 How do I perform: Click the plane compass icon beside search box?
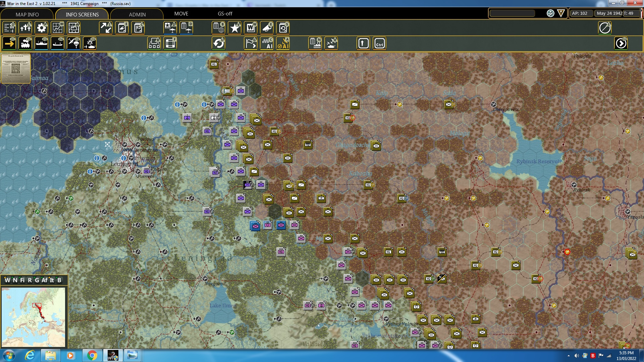coord(550,13)
